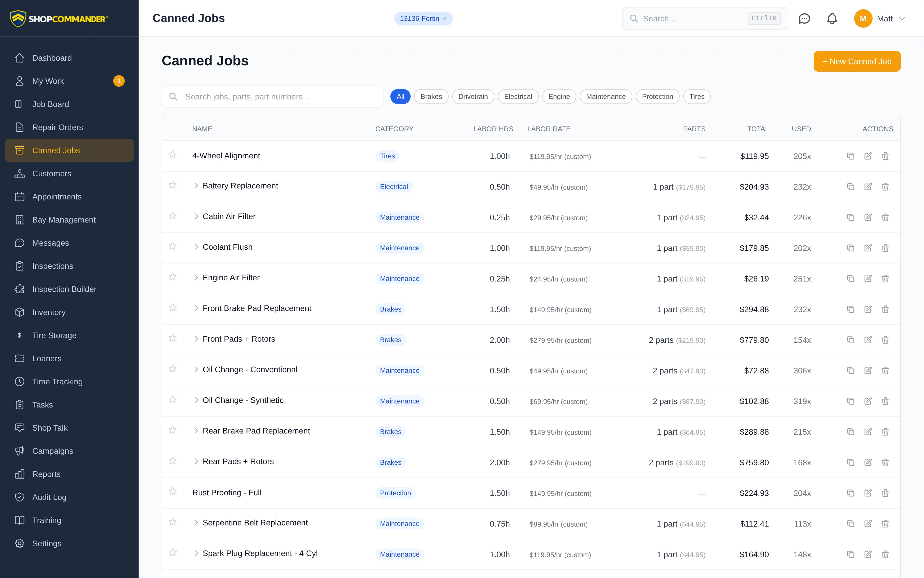Click the jobs and parts search box
Image resolution: width=924 pixels, height=578 pixels.
tap(272, 96)
